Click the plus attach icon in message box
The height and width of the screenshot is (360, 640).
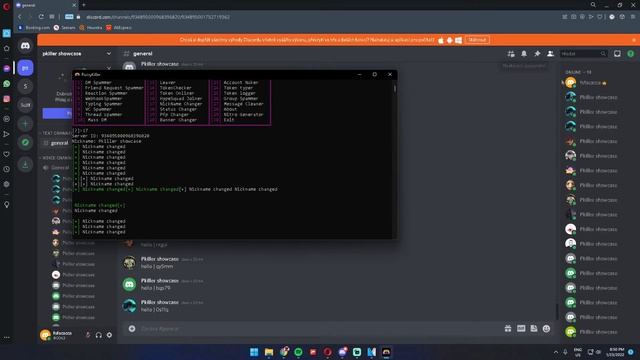(132, 329)
